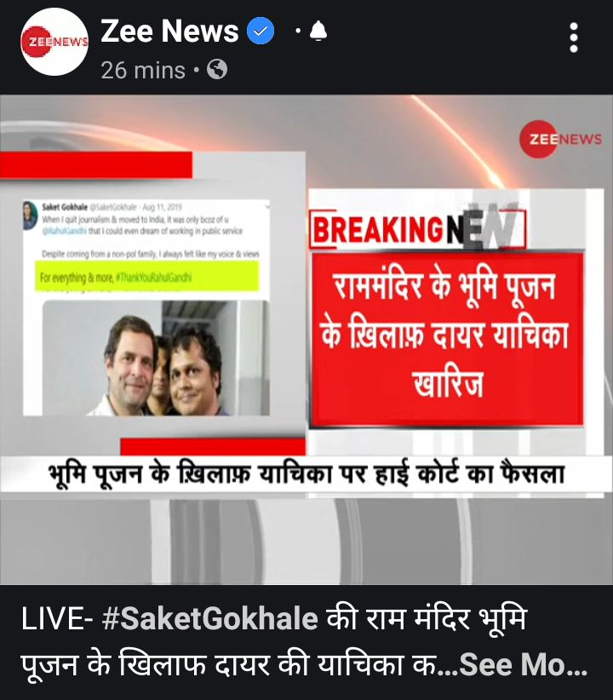Click the Breaking News banner in the video

click(417, 229)
